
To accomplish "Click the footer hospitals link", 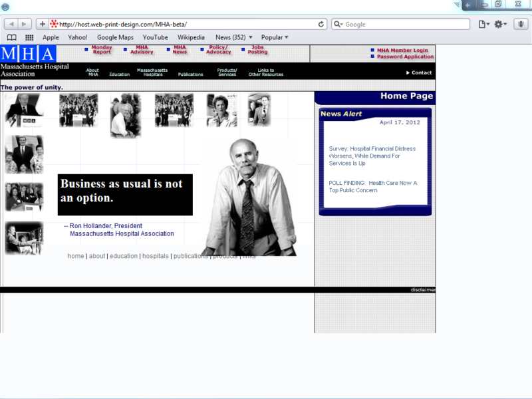I will pos(156,256).
